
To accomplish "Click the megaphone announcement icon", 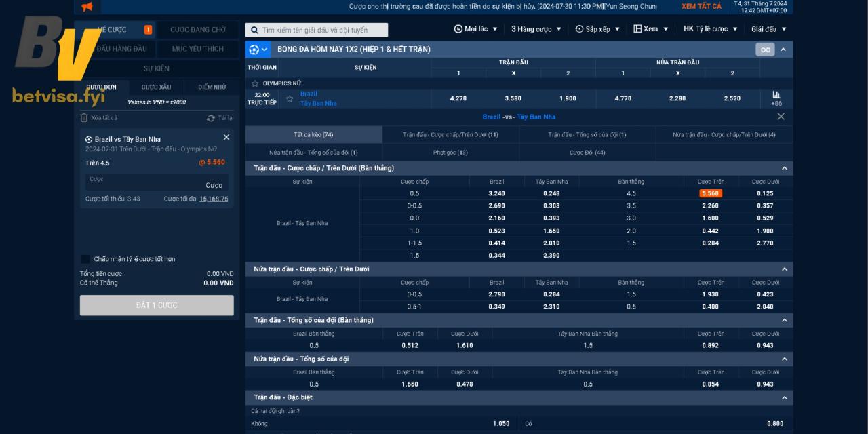I will pyautogui.click(x=87, y=7).
